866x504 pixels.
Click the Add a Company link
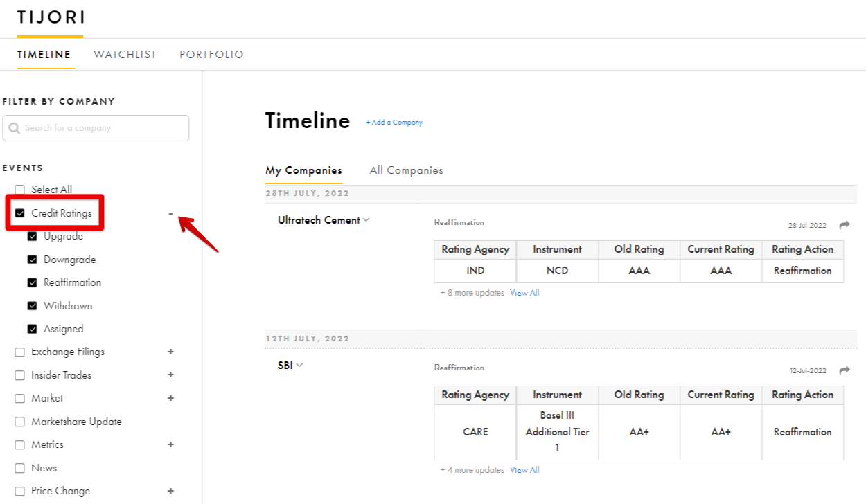[394, 123]
